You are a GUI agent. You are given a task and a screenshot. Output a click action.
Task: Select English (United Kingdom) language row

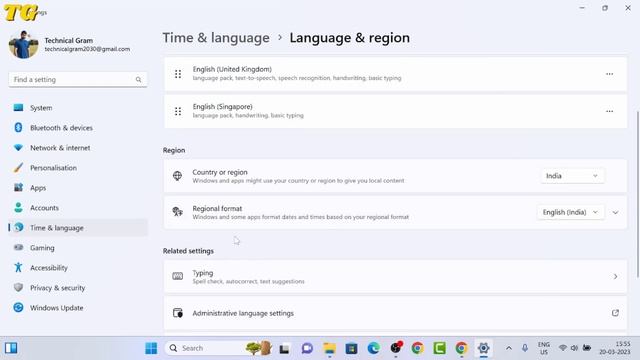395,74
